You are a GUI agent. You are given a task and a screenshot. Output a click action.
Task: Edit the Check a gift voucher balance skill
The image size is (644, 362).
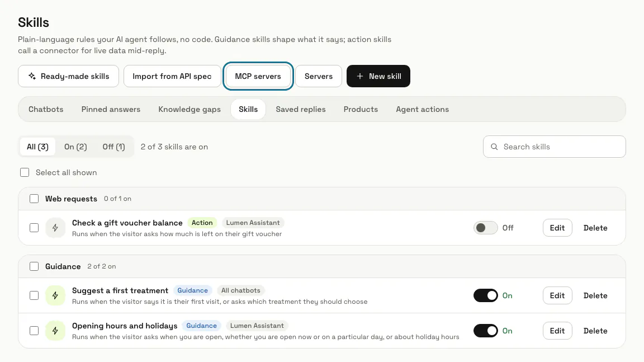557,228
